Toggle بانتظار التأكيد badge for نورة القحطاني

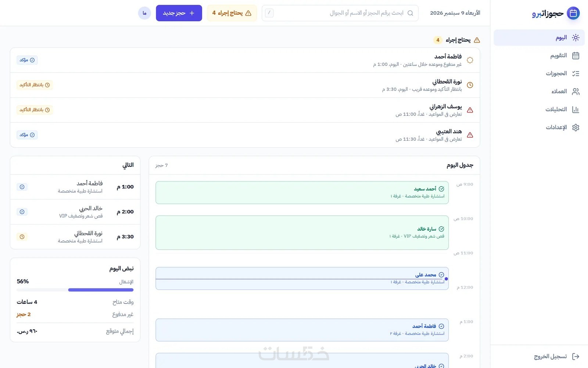(x=35, y=85)
